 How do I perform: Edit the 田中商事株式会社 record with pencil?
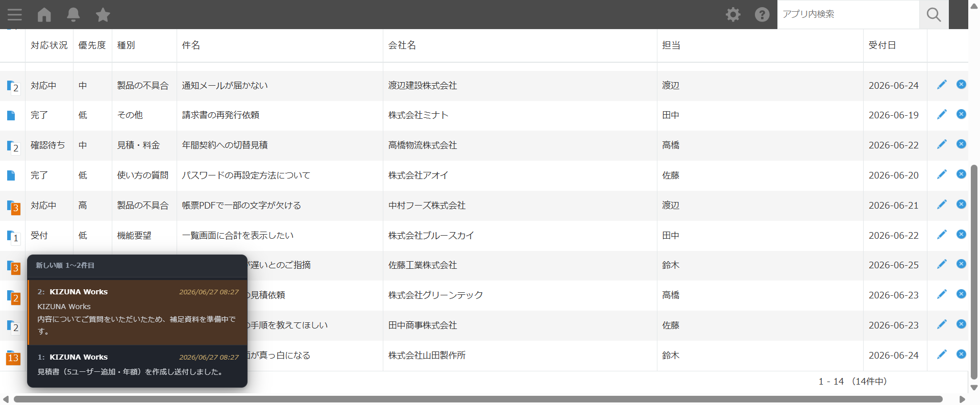click(942, 324)
